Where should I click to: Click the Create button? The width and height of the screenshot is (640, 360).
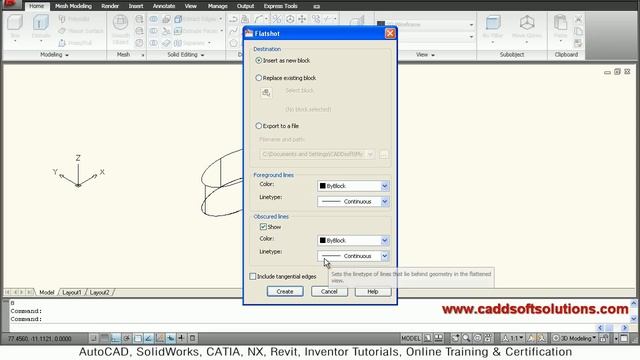point(285,291)
